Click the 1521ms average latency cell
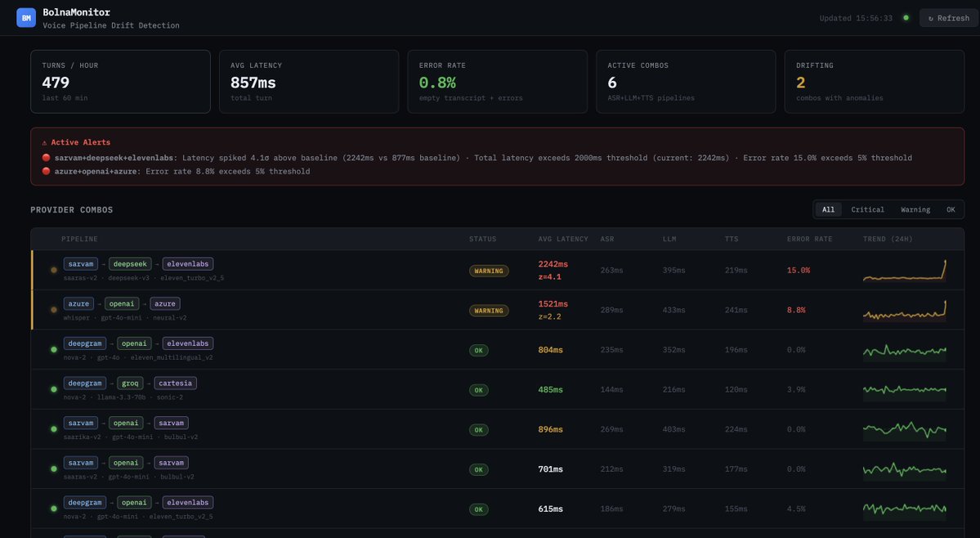The width and height of the screenshot is (980, 538). tap(553, 304)
